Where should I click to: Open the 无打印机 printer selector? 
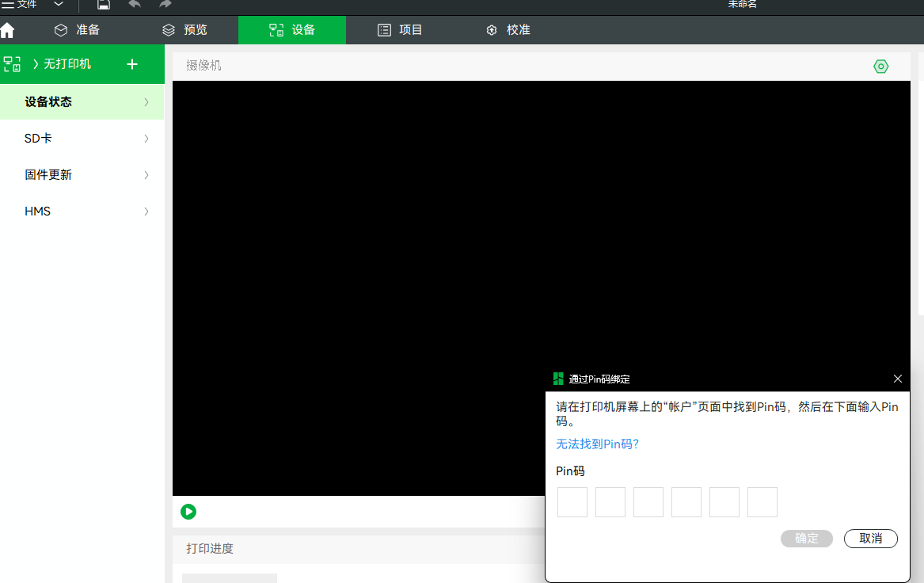point(62,63)
